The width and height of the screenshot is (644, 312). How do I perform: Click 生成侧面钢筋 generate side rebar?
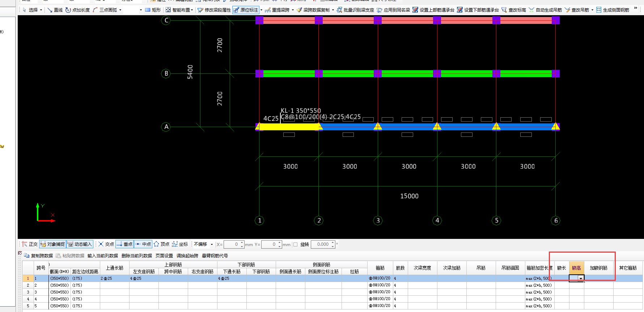coord(613,10)
